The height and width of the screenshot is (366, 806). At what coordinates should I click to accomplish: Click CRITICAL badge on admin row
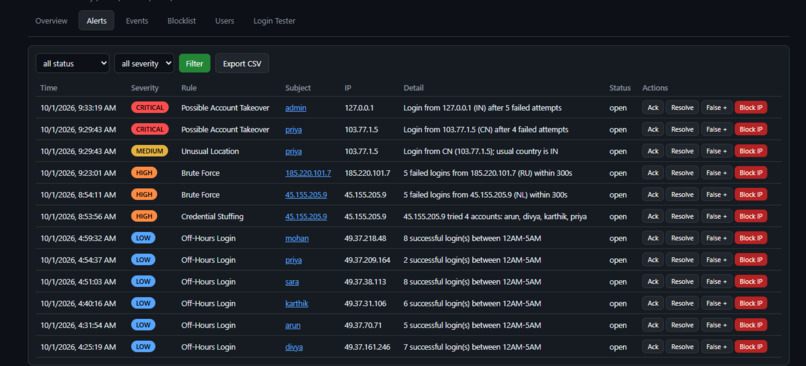pyautogui.click(x=150, y=108)
